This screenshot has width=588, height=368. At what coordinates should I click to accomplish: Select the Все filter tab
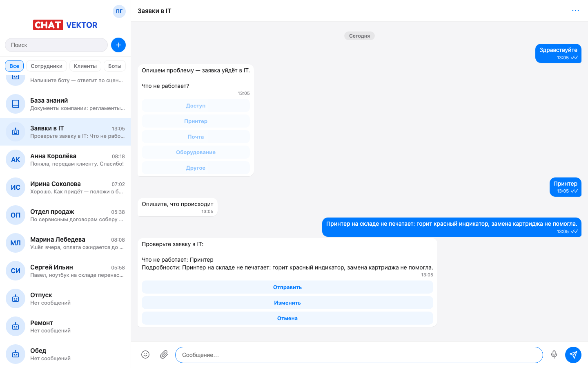[x=14, y=66]
